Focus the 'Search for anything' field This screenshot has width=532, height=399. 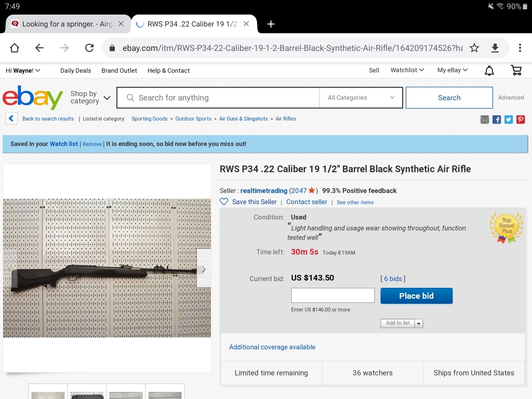[218, 98]
